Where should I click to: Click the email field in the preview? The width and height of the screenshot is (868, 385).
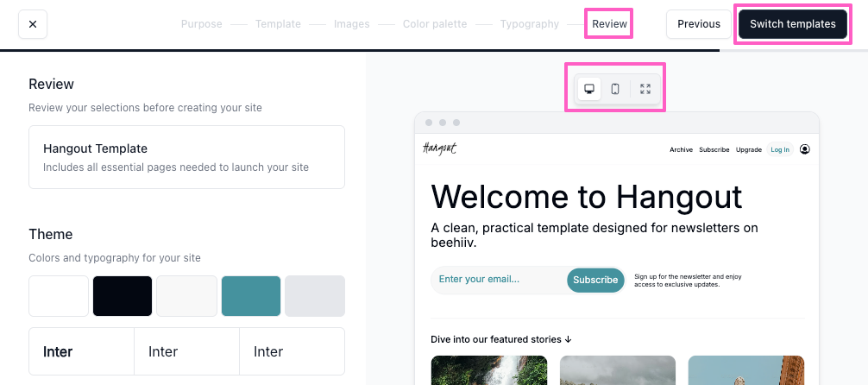[498, 279]
